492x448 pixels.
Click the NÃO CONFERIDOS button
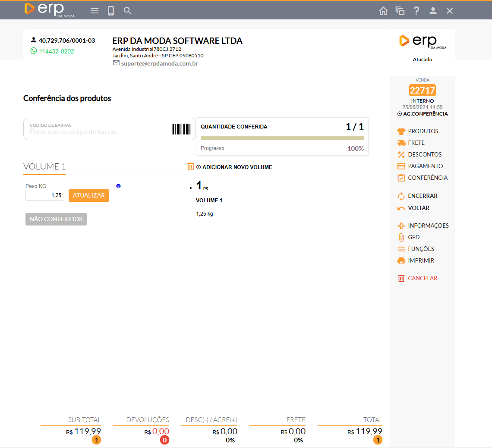(x=56, y=219)
